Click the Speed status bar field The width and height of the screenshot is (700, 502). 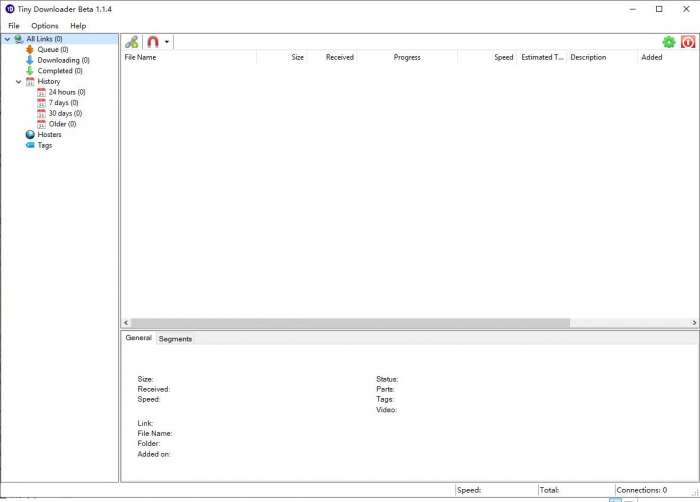click(496, 490)
